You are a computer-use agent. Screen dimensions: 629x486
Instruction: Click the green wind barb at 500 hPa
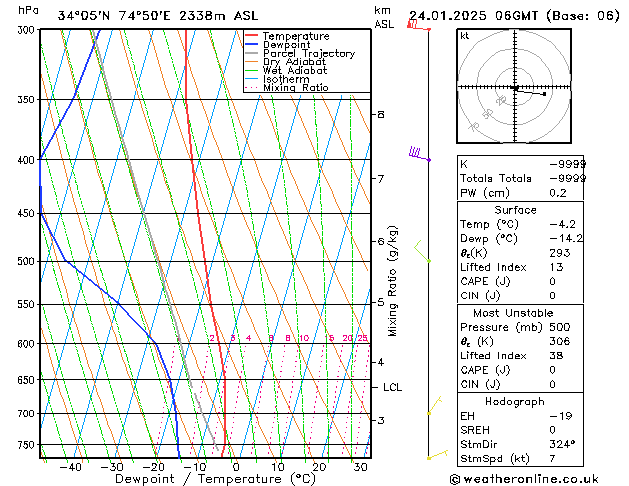coord(422,251)
